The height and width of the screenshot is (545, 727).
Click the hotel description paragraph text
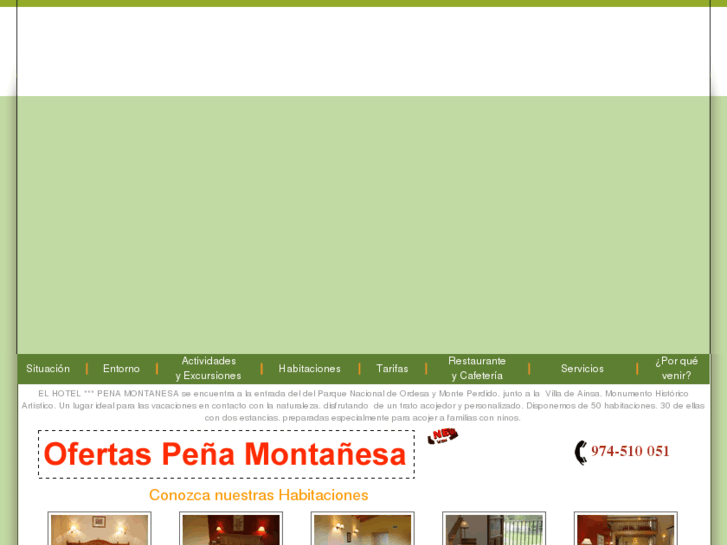363,405
